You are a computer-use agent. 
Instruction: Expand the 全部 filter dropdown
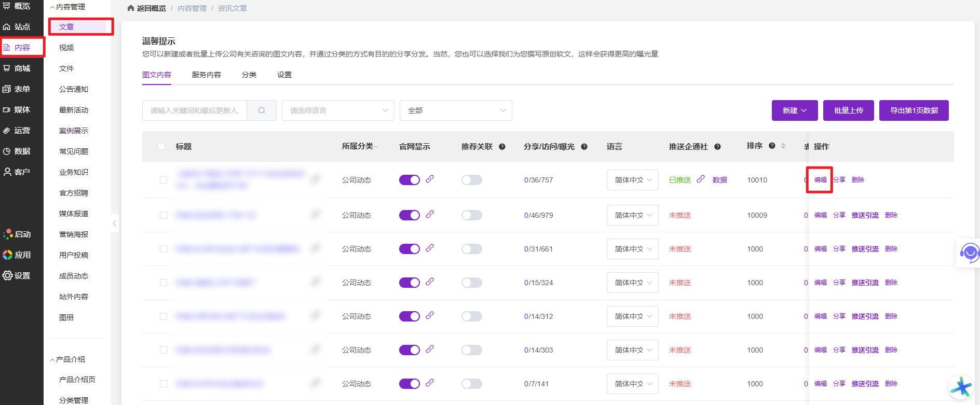[x=456, y=110]
